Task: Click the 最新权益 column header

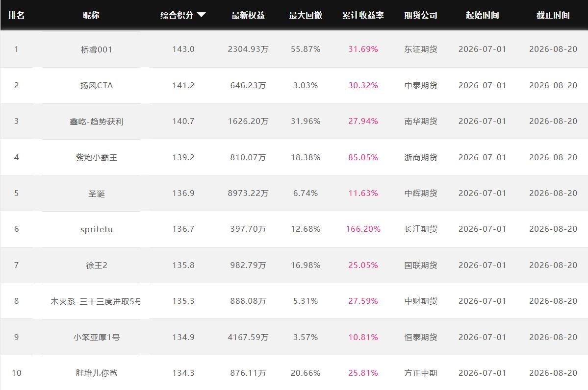Action: [248, 15]
